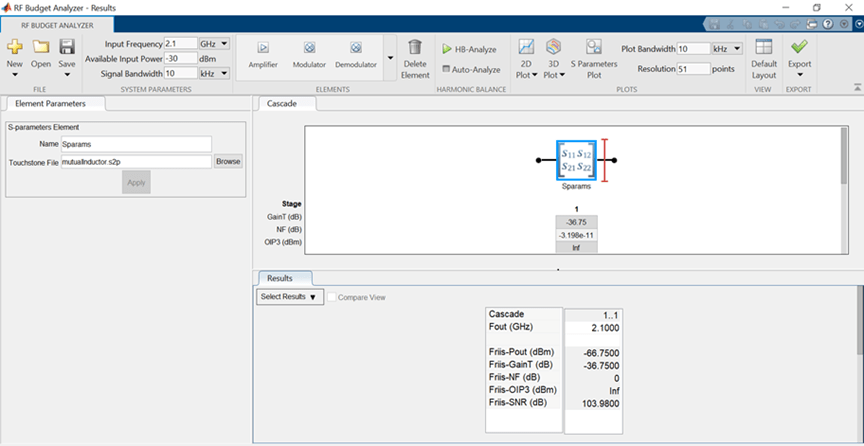Viewport: 864px width, 446px height.
Task: Expand the Select Results dropdown
Action: 288,297
